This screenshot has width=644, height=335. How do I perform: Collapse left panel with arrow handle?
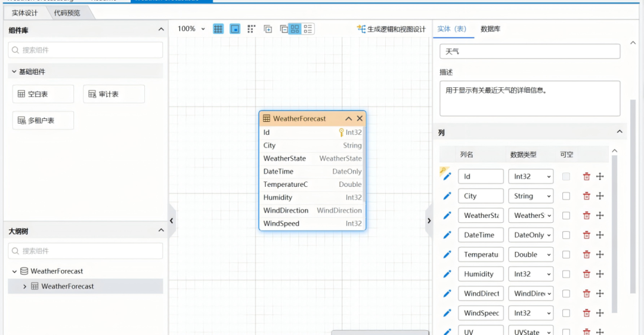tap(172, 220)
